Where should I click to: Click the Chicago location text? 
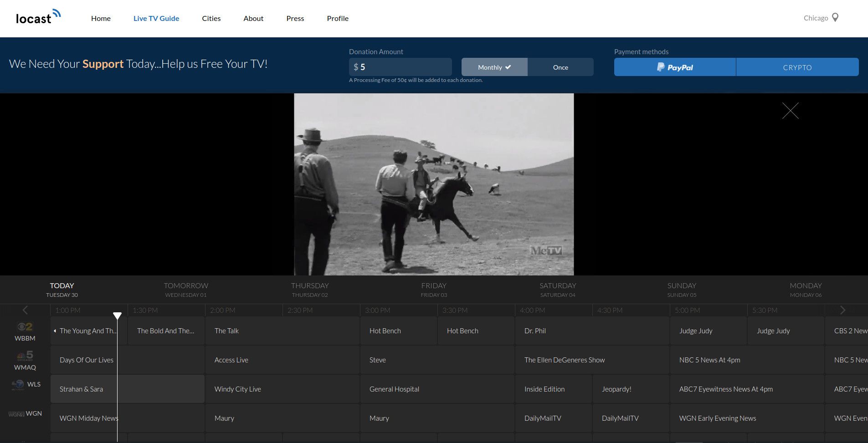[816, 18]
